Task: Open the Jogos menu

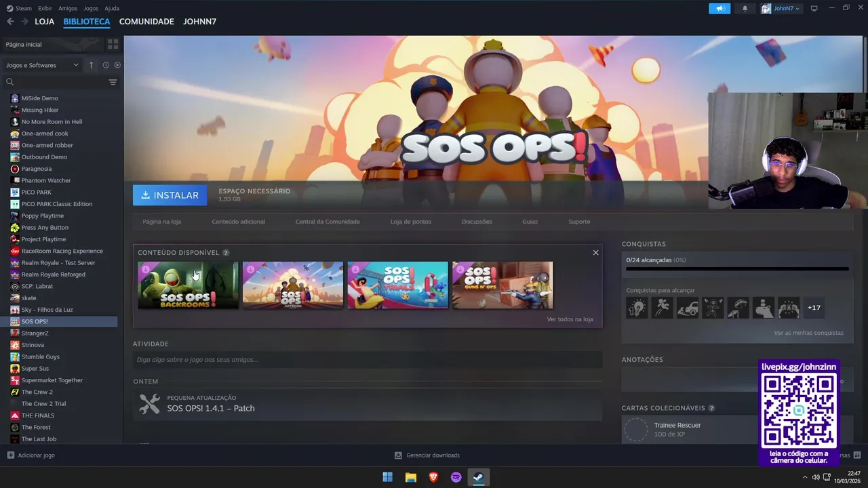Action: coord(91,8)
